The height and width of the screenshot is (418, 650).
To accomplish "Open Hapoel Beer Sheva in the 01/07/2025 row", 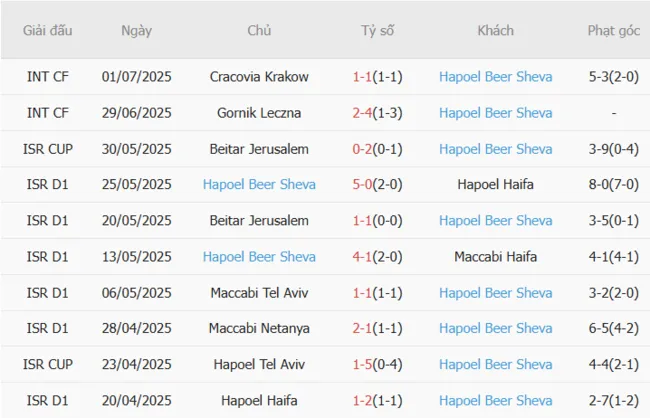I will tap(495, 77).
